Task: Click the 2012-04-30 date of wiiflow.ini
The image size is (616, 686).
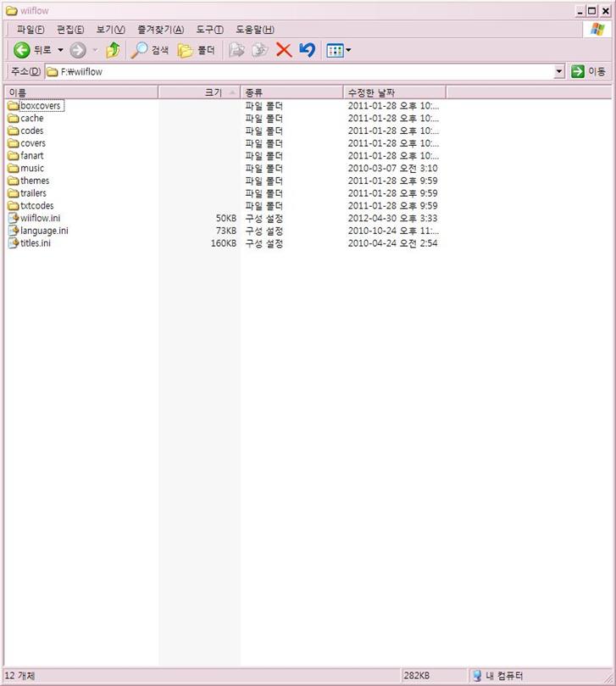Action: pos(392,218)
